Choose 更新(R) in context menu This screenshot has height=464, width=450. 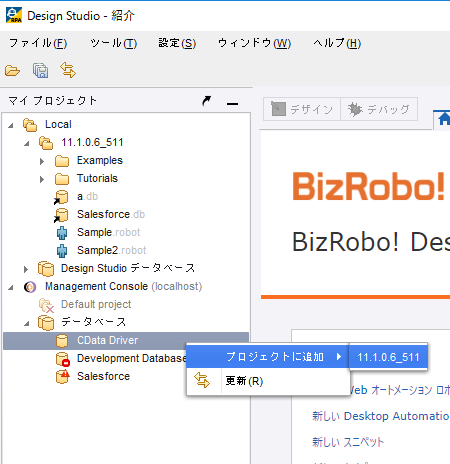point(268,381)
